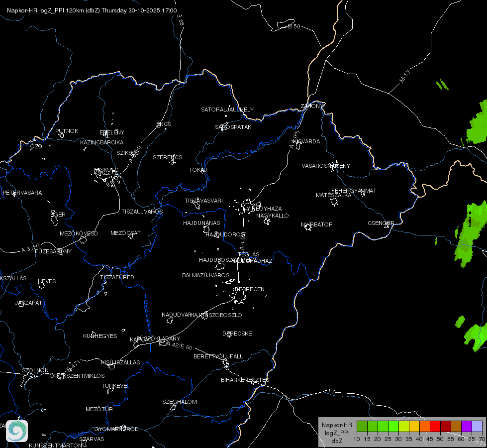Click the BERETTYÓÚJFALU town label
The image size is (487, 448).
219,356
